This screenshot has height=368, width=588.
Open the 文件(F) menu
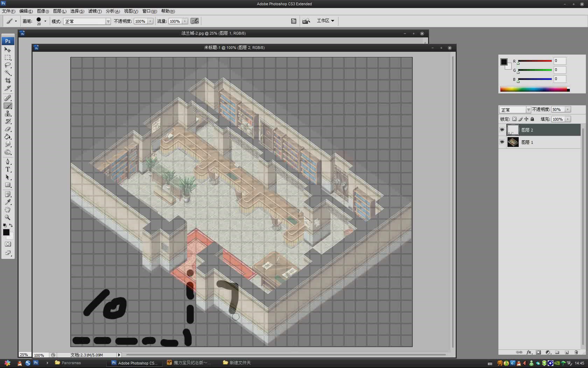(8, 11)
